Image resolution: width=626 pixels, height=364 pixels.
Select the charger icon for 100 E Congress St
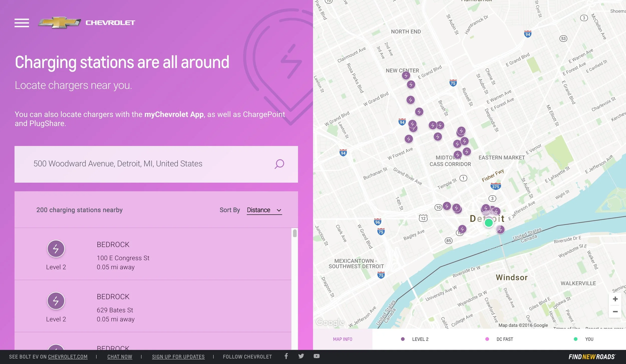(x=56, y=249)
